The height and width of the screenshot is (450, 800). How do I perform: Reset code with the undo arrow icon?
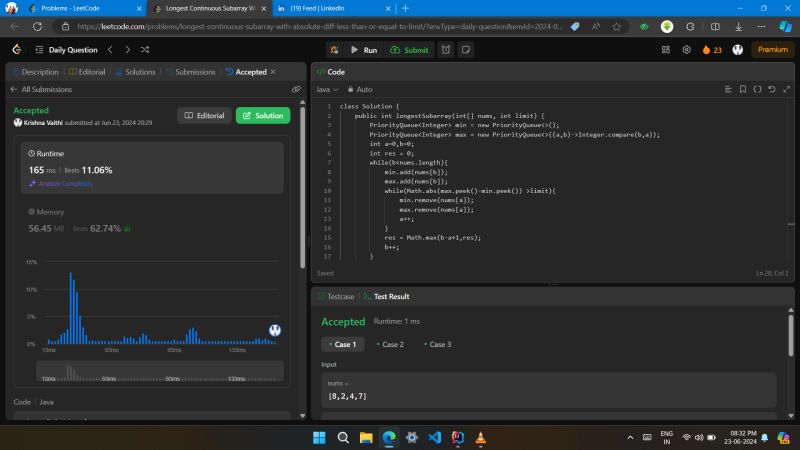(770, 89)
